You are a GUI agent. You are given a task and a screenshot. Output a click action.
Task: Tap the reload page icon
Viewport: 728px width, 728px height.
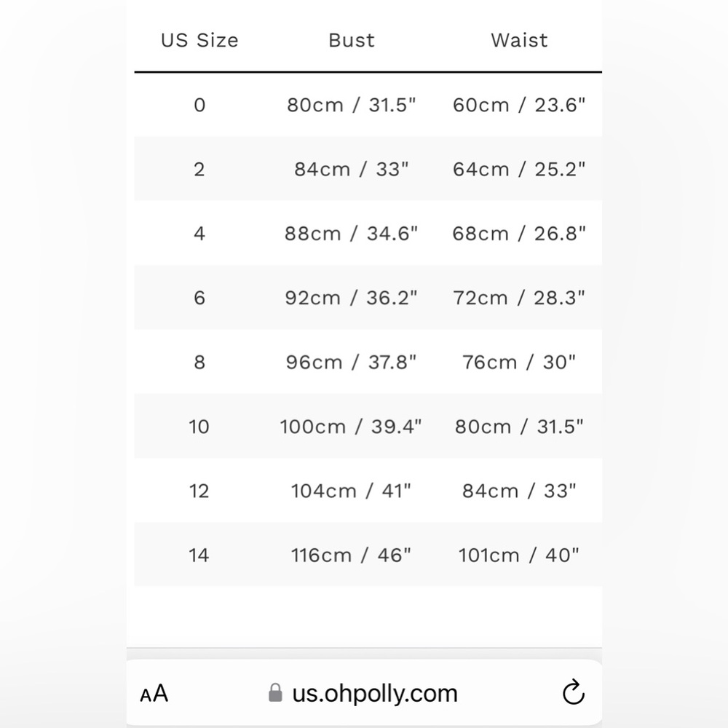[574, 692]
